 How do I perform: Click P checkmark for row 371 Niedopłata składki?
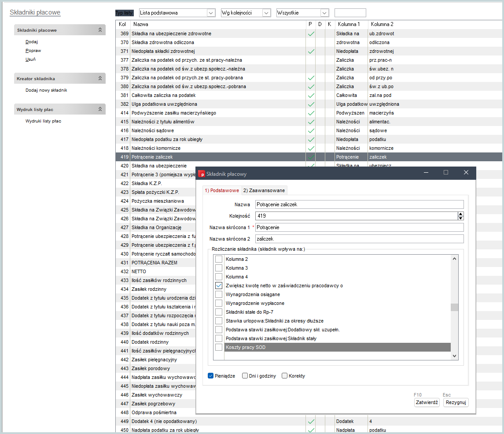click(311, 52)
